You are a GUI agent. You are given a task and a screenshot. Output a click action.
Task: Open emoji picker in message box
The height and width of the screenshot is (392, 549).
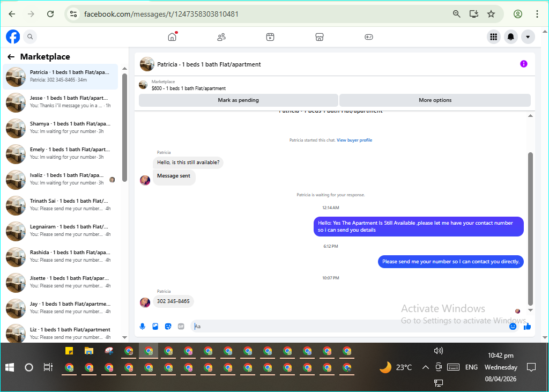(513, 327)
